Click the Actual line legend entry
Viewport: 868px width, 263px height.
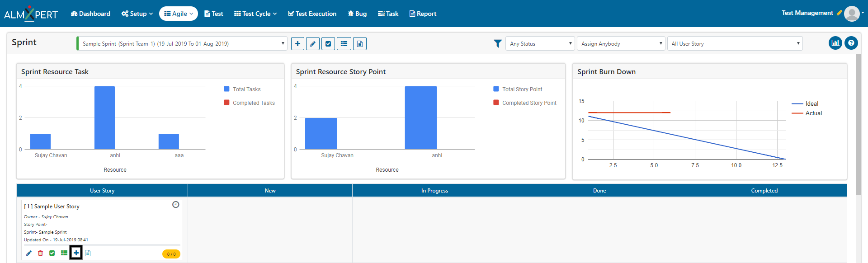807,113
